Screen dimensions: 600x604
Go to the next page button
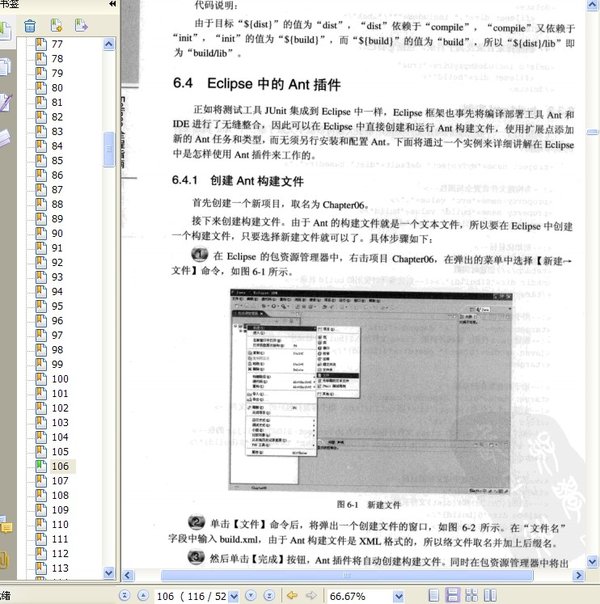click(251, 596)
